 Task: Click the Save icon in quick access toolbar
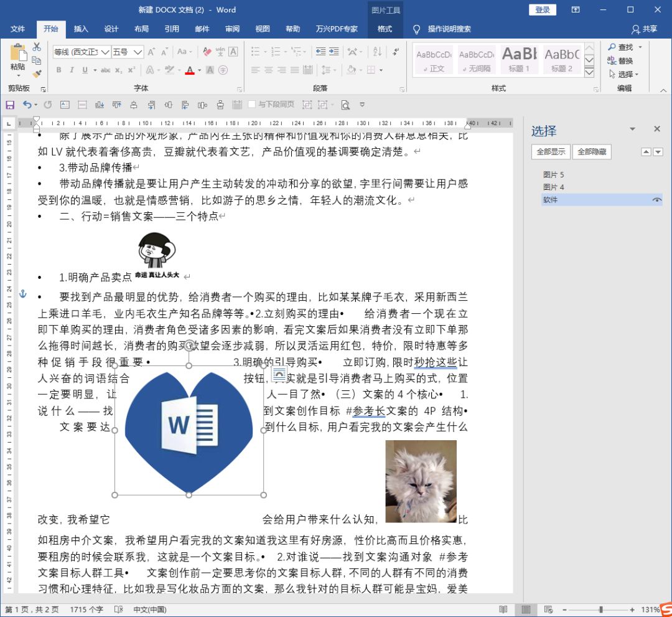(x=10, y=105)
